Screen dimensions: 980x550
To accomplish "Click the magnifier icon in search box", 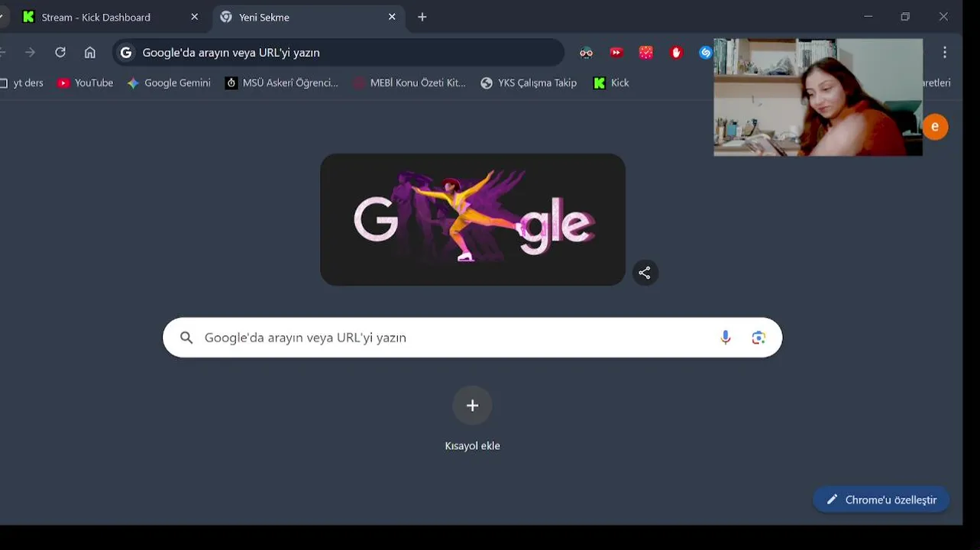I will [186, 338].
